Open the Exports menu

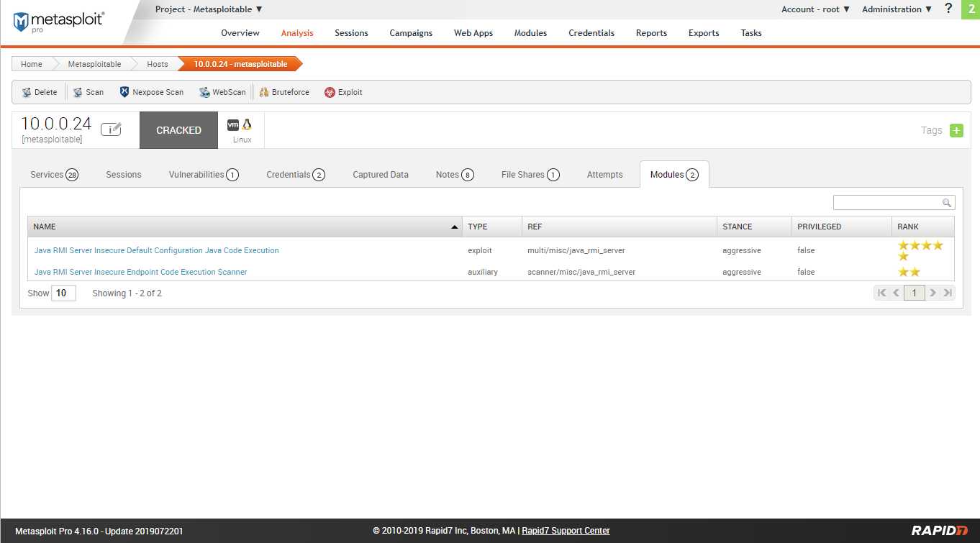[x=704, y=33]
